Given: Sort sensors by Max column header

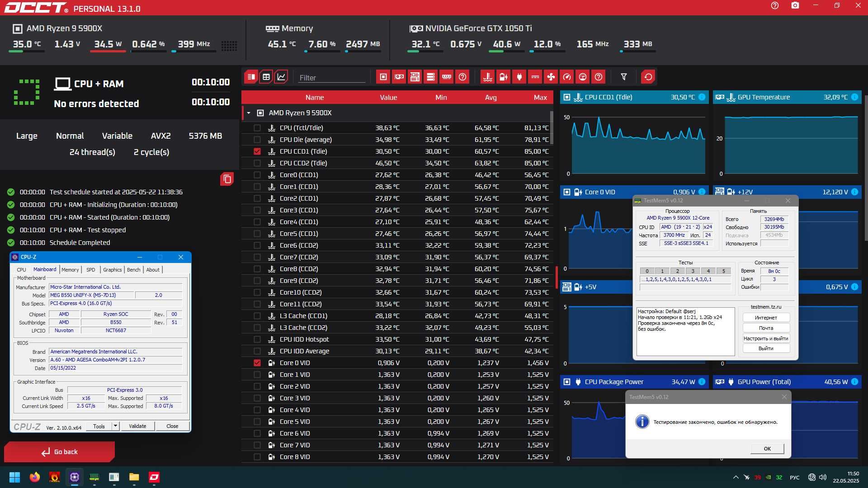Looking at the screenshot, I should click(x=540, y=98).
